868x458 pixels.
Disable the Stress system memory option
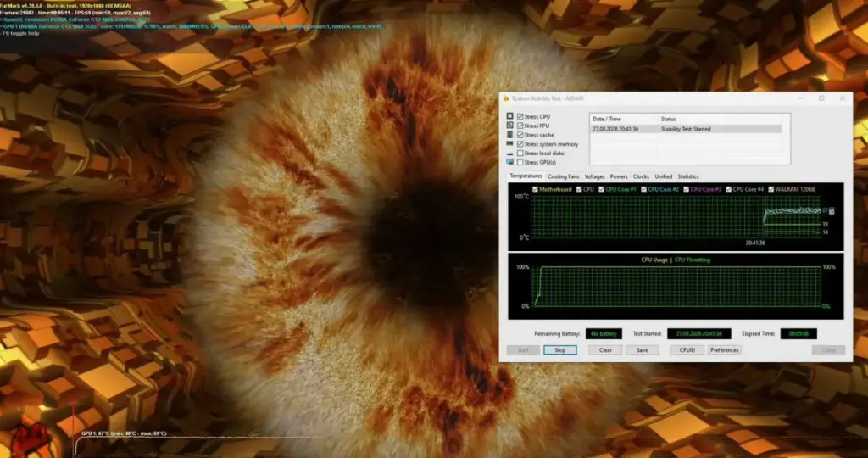point(520,144)
